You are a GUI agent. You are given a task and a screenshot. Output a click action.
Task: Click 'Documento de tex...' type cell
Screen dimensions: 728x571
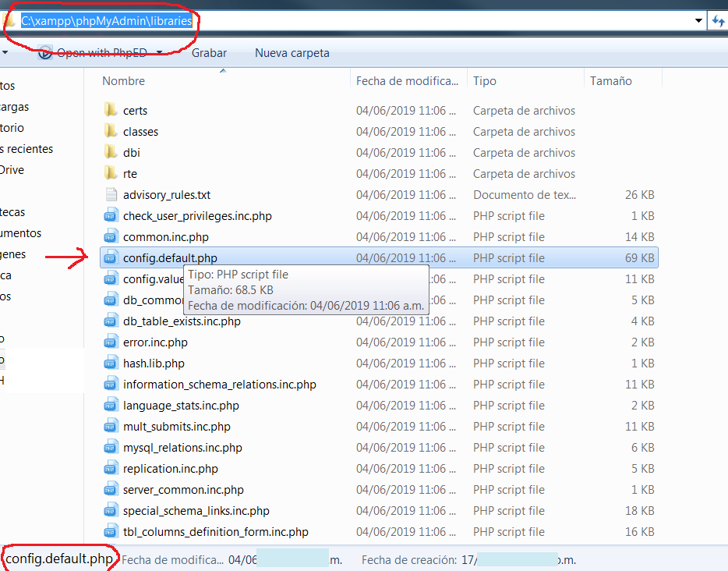pos(525,195)
